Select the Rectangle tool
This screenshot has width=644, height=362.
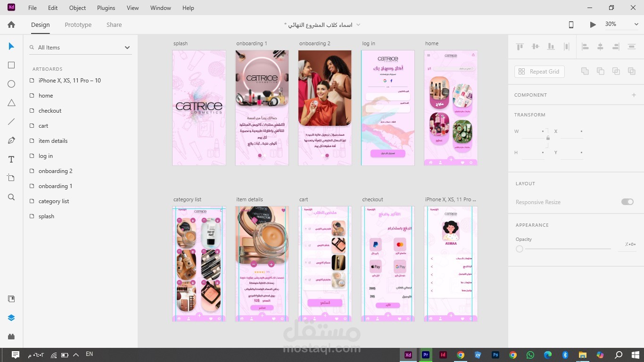(x=11, y=65)
